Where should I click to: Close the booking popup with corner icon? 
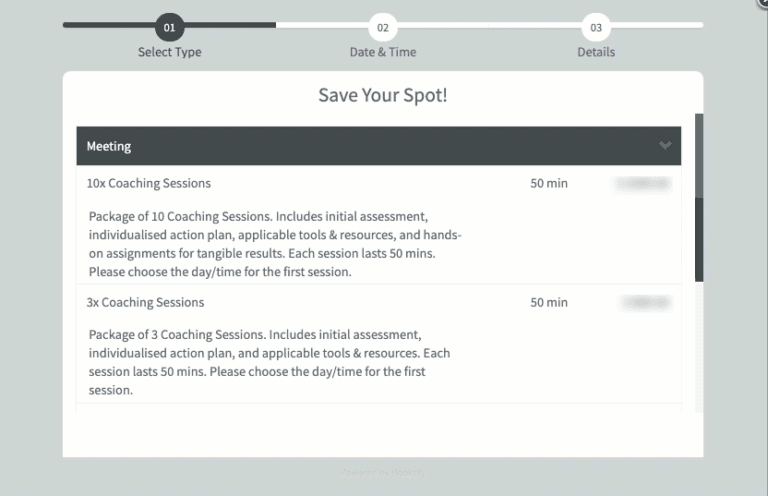point(763,3)
